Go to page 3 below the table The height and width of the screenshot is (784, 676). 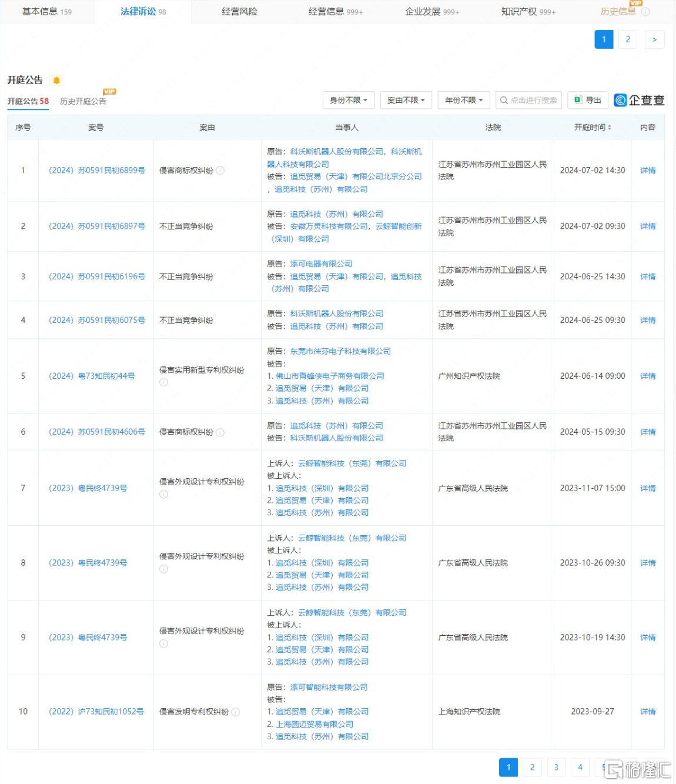pos(556,768)
